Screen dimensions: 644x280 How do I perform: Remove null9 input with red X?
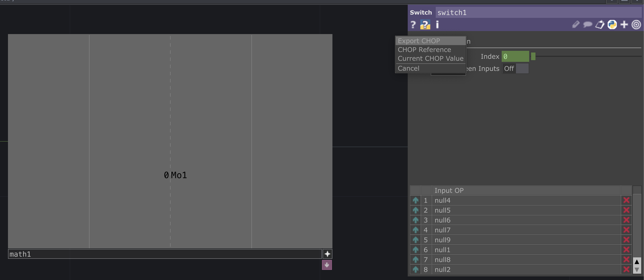pyautogui.click(x=626, y=240)
